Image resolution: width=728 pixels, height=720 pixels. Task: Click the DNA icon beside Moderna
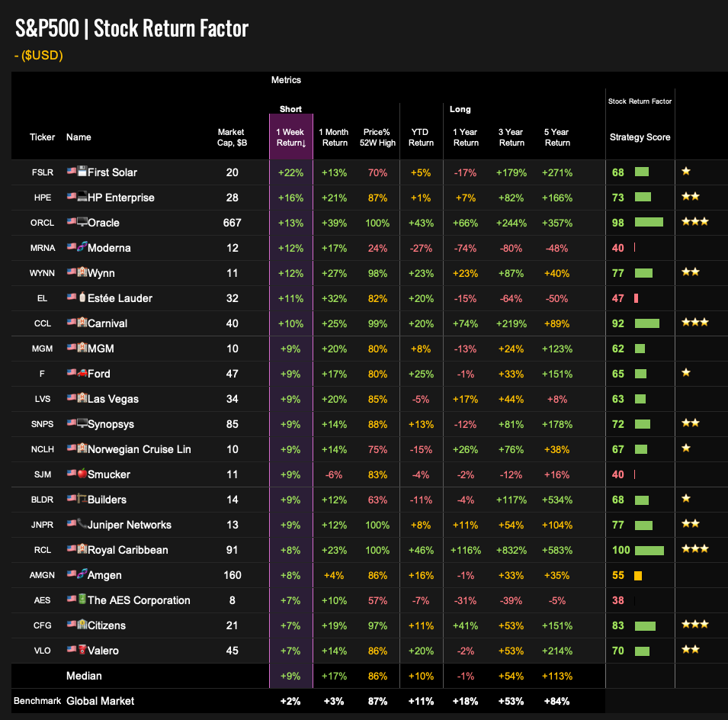tap(82, 246)
